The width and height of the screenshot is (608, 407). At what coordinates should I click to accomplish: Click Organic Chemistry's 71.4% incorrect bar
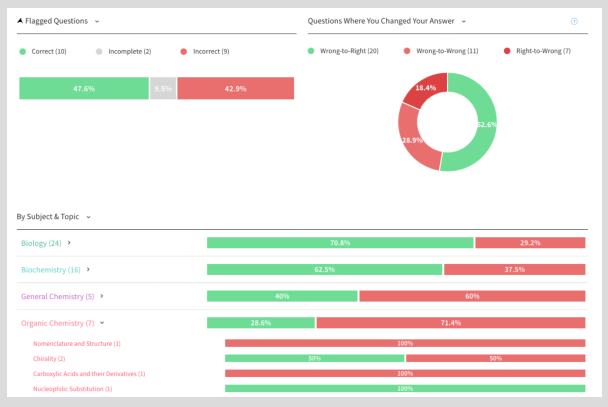pos(451,322)
